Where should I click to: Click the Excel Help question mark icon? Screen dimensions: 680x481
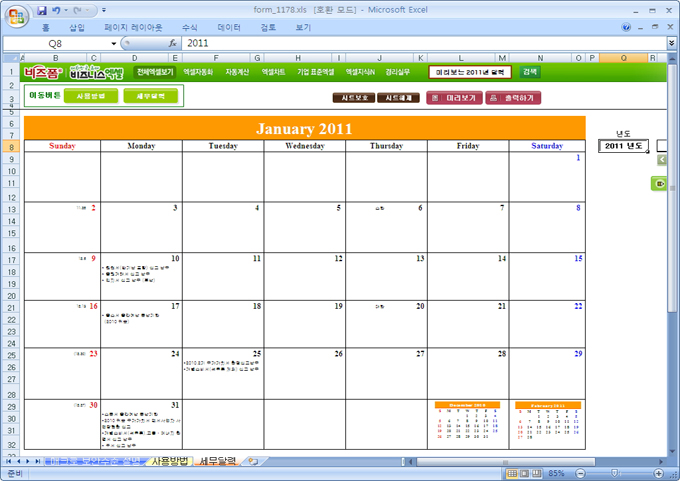coord(626,27)
